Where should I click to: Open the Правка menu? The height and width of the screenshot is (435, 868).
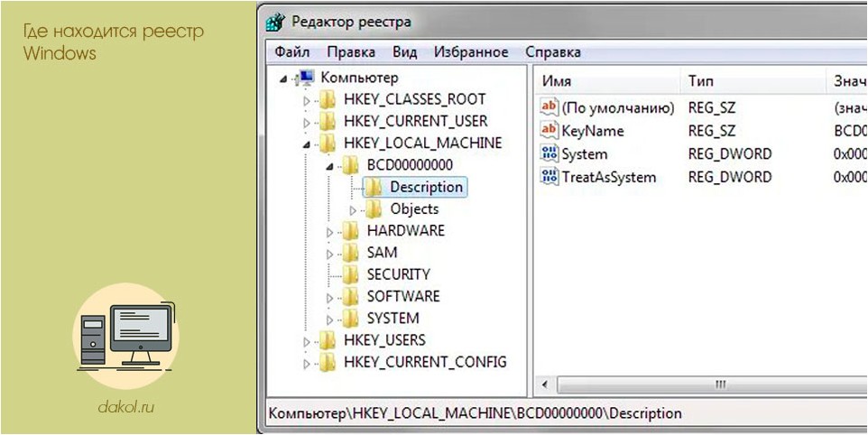[x=351, y=52]
